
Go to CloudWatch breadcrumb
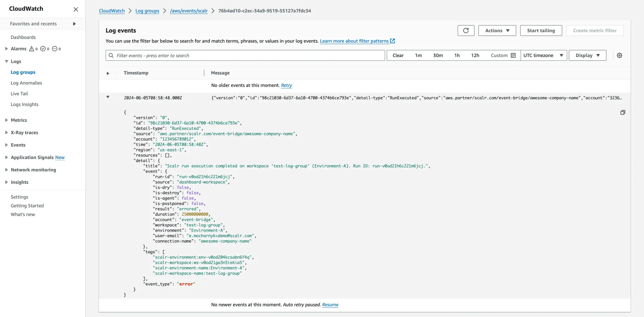[112, 11]
